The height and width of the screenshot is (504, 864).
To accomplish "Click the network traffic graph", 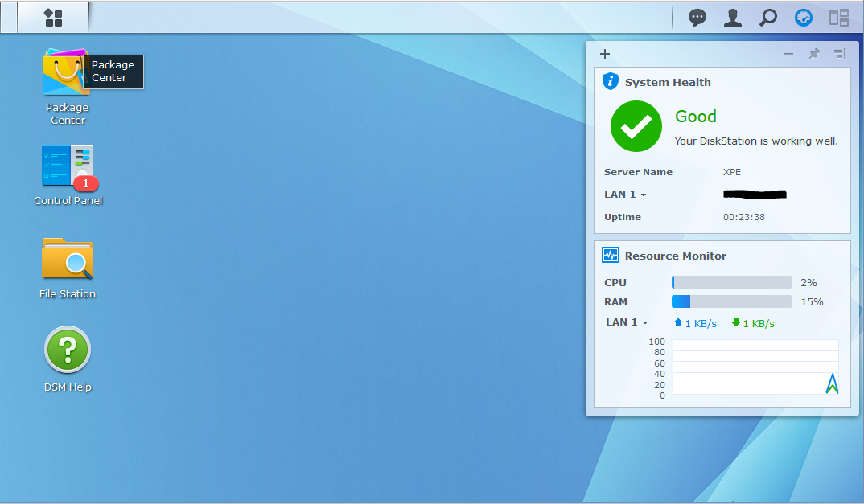I will 755,367.
